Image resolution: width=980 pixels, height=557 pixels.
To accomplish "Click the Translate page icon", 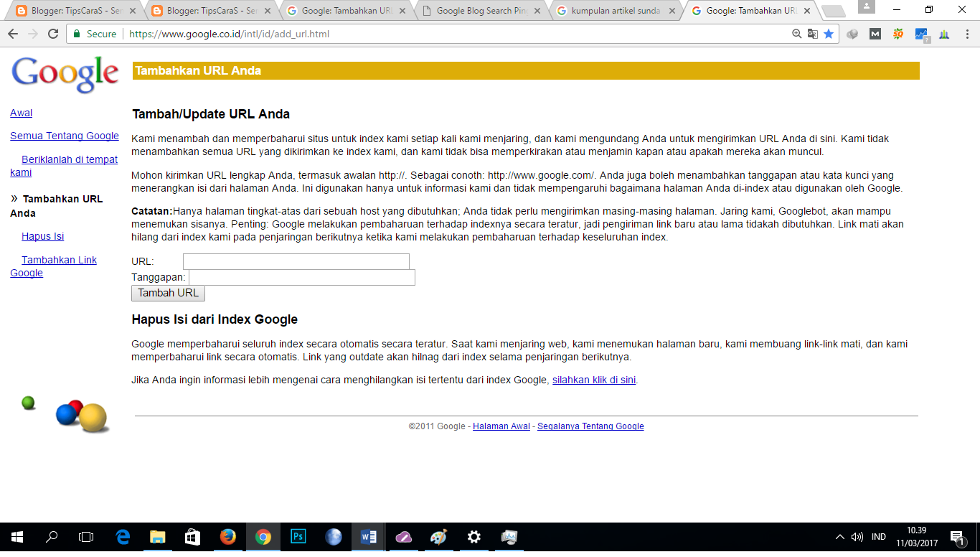I will click(x=812, y=34).
